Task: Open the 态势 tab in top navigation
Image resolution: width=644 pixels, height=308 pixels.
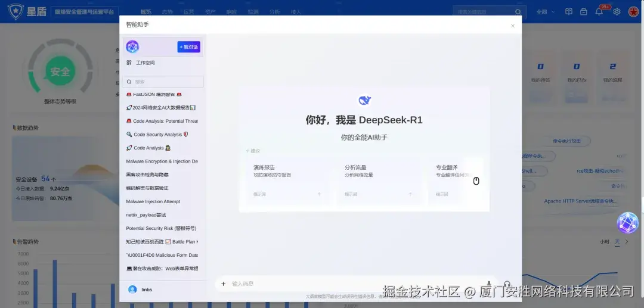Action: [x=167, y=12]
